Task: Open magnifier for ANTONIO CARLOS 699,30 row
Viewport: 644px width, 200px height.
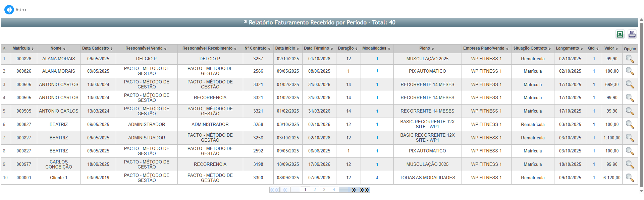Action: (x=630, y=85)
